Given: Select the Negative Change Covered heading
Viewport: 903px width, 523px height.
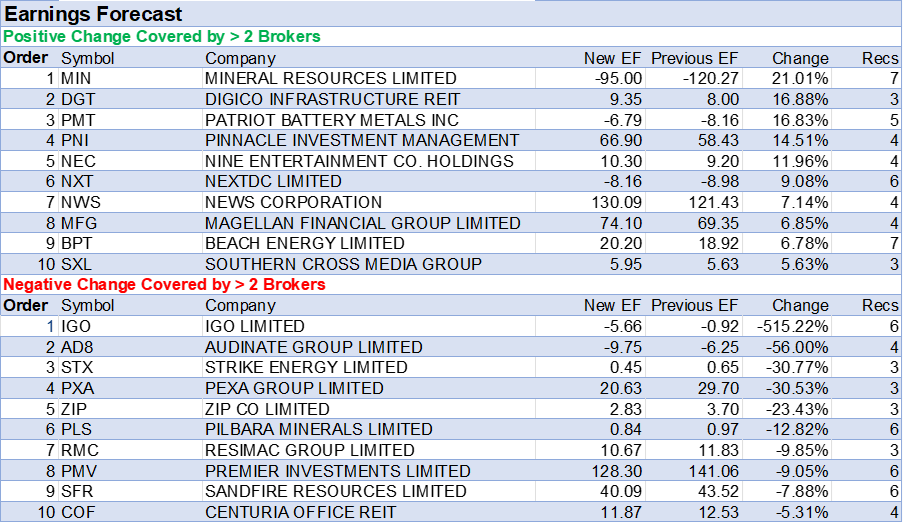Looking at the screenshot, I should click(x=165, y=285).
